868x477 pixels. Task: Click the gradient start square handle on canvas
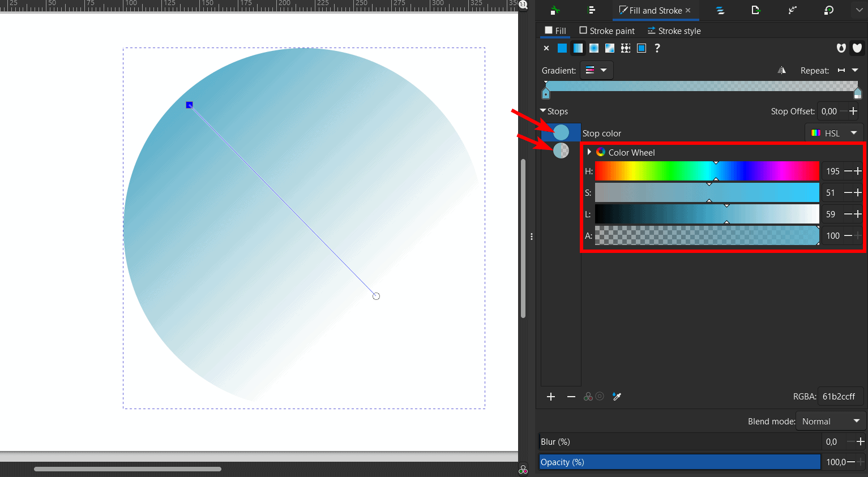[x=190, y=105]
